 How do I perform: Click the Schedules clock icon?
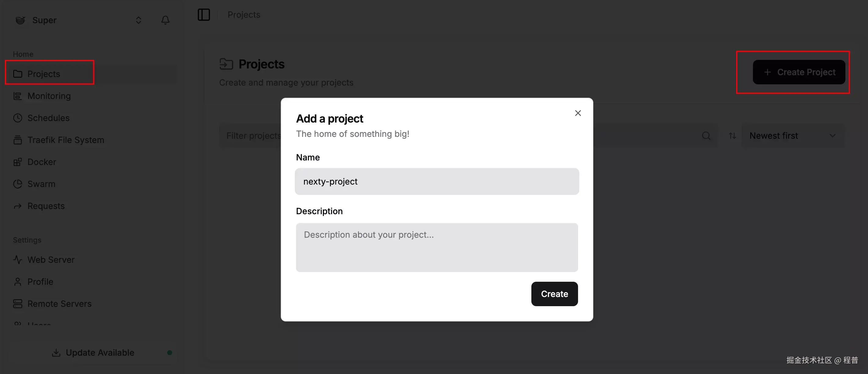[x=18, y=118]
